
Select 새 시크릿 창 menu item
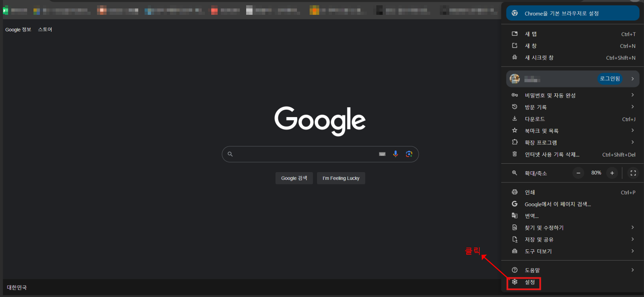573,57
